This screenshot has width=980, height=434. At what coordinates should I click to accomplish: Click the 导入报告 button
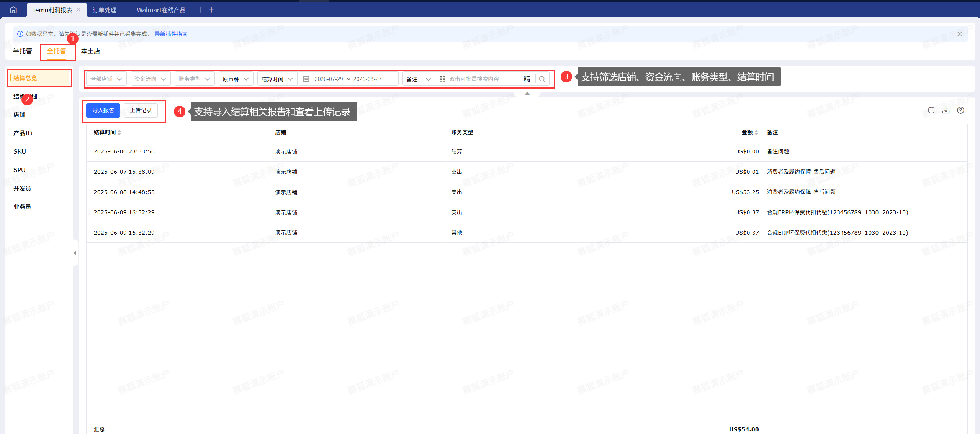point(103,110)
